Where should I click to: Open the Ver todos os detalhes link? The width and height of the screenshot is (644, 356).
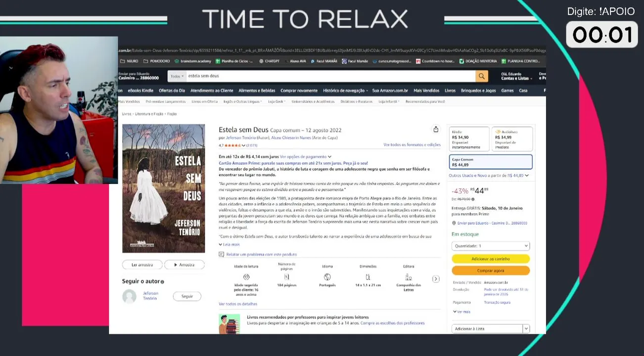(238, 304)
